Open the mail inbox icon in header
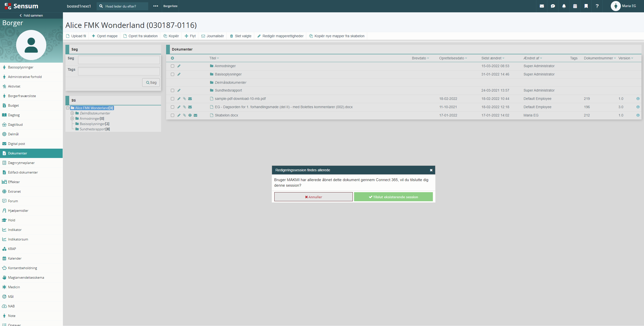Image resolution: width=644 pixels, height=326 pixels. (x=542, y=6)
